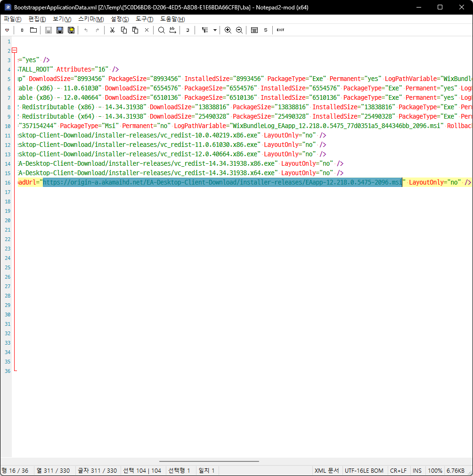Image resolution: width=473 pixels, height=476 pixels.
Task: Click line number 16 in margin
Action: pos(8,183)
